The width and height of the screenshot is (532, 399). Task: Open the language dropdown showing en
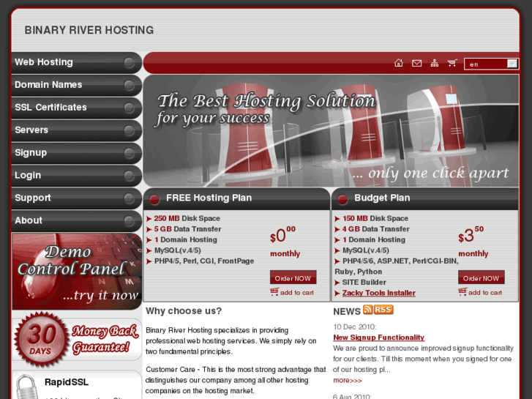tap(491, 64)
